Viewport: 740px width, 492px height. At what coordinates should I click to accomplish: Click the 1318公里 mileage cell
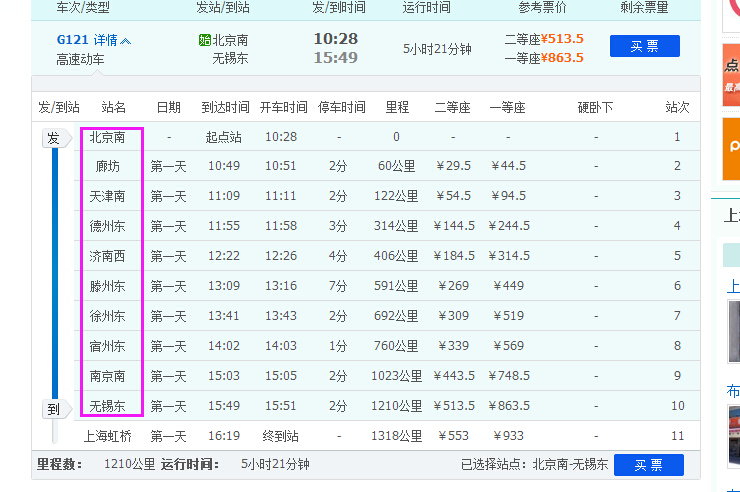tap(396, 436)
